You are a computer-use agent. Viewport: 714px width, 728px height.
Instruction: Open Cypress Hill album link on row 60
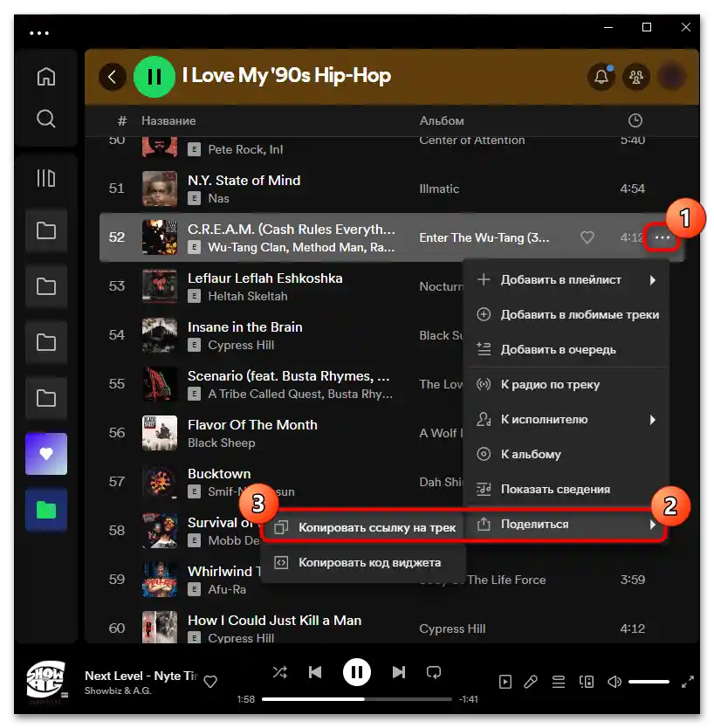pyautogui.click(x=452, y=628)
